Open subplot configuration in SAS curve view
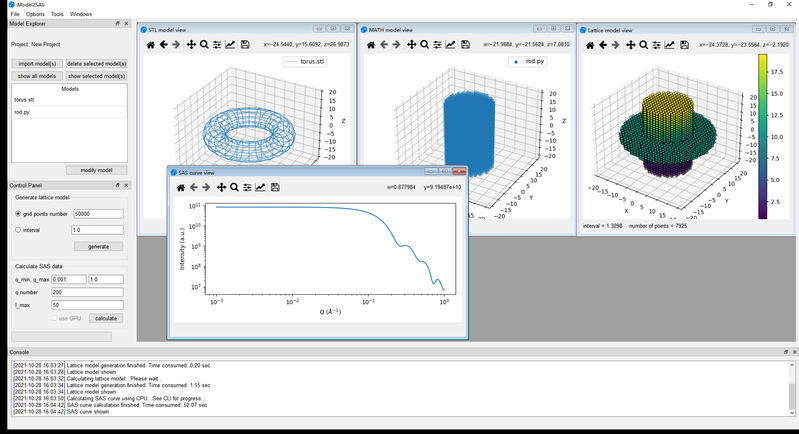 pyautogui.click(x=247, y=187)
